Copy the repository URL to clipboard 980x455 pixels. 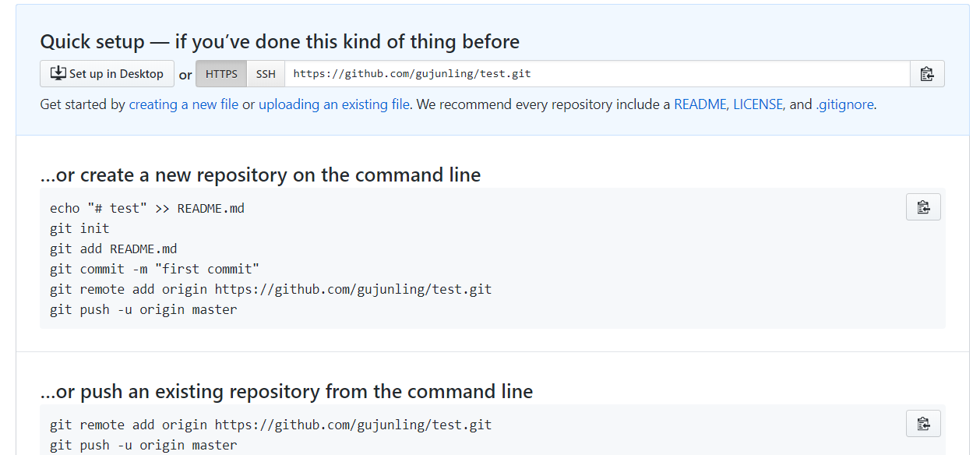tap(927, 74)
